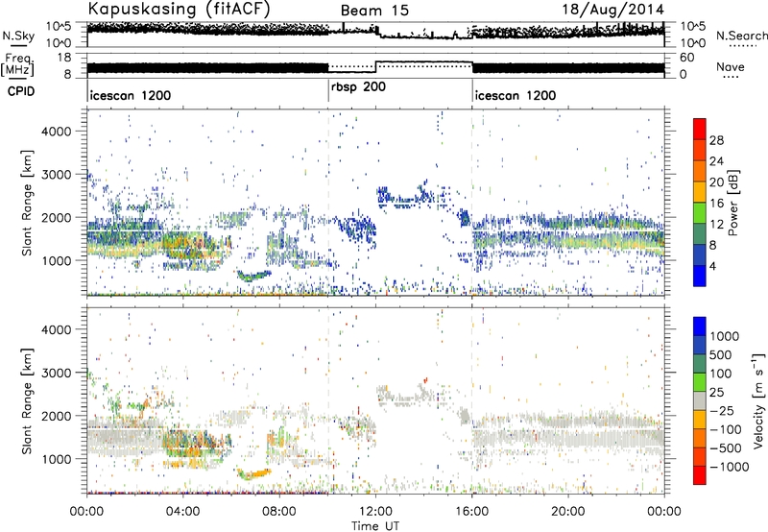Click the 'Kapuskasing (fitACF)' plot title
The height and width of the screenshot is (532, 768).
tap(179, 9)
